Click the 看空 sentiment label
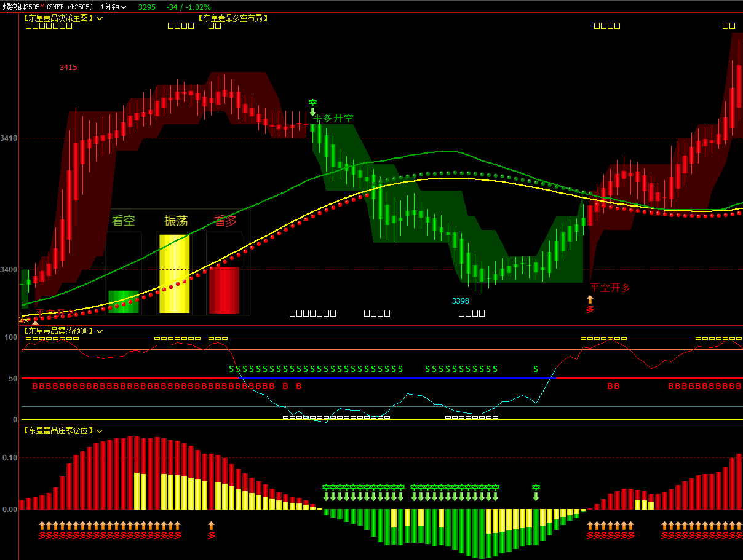Screen dimensions: 743x560 123,221
